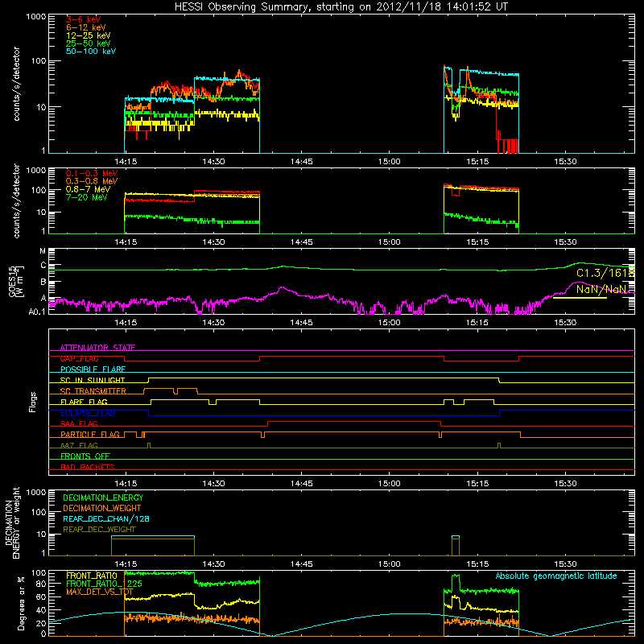Click the NaN/NaN annotation in GOES panel
The image size is (644, 644).
[601, 289]
